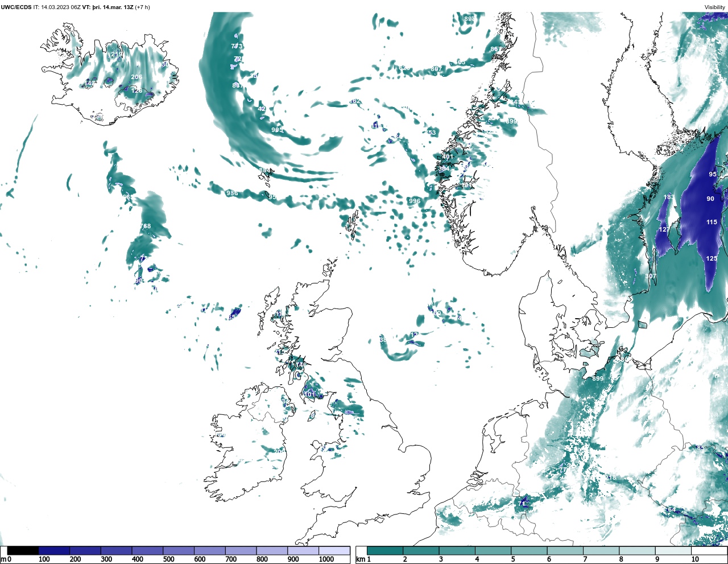Click the '807' visibility value
Viewport: 728px width, 564px height.
(x=436, y=69)
